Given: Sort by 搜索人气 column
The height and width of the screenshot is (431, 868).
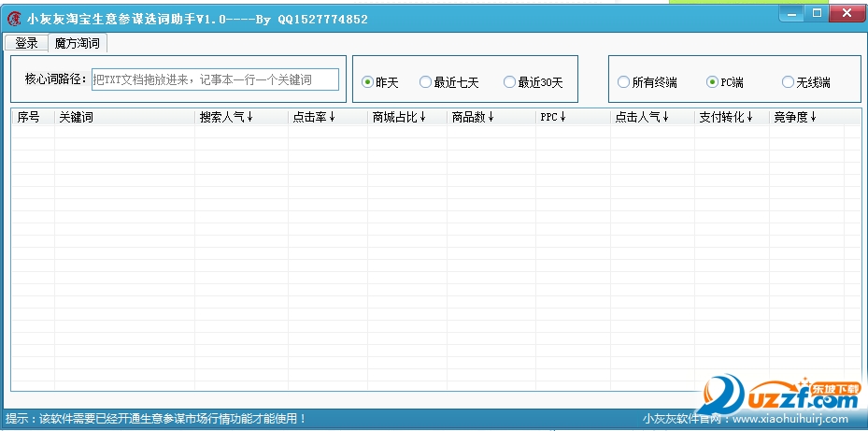Looking at the screenshot, I should click(x=241, y=117).
